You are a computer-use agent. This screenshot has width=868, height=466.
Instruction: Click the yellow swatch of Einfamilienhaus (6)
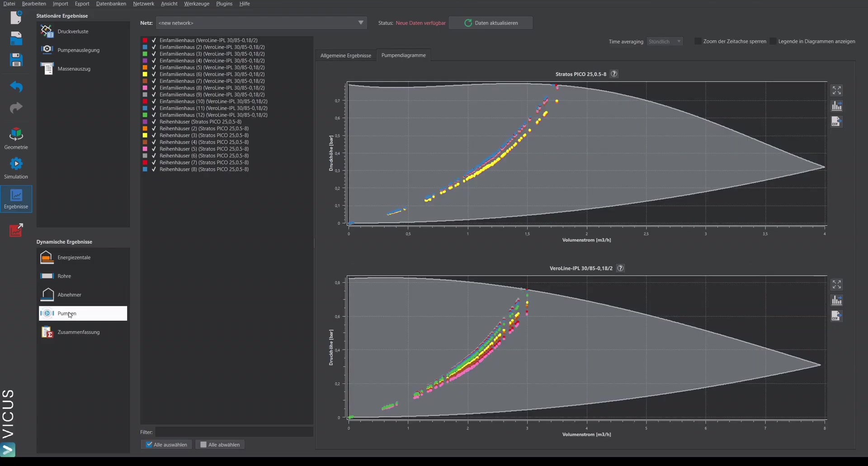[145, 74]
